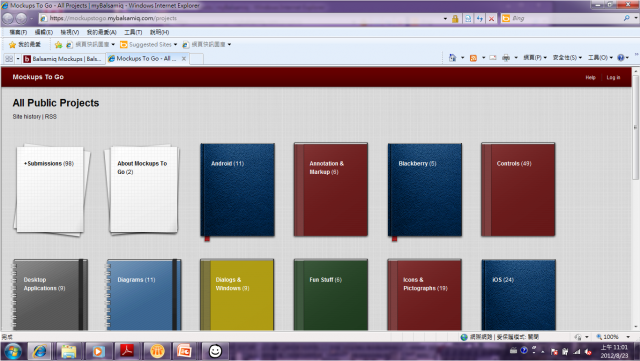Open the second menu bar item (E)
640x361 pixels.
tap(43, 32)
